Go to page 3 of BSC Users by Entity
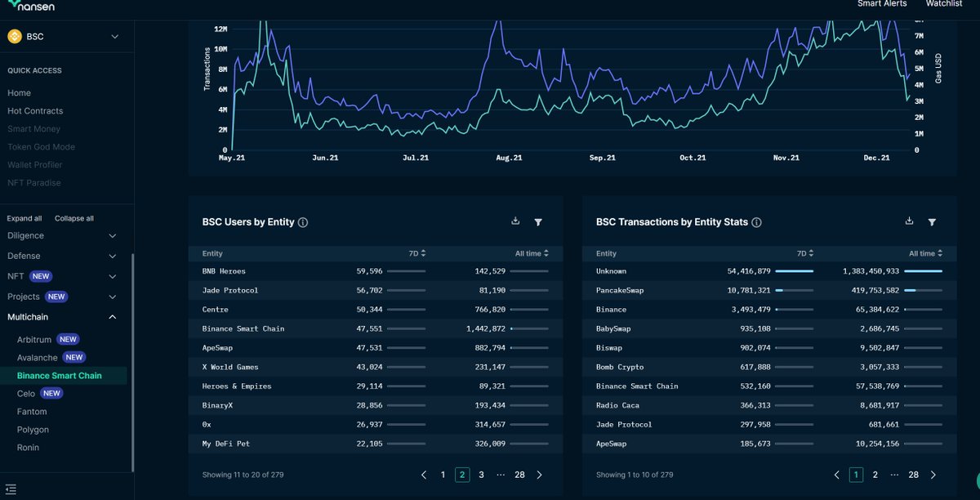980x500 pixels. click(481, 474)
